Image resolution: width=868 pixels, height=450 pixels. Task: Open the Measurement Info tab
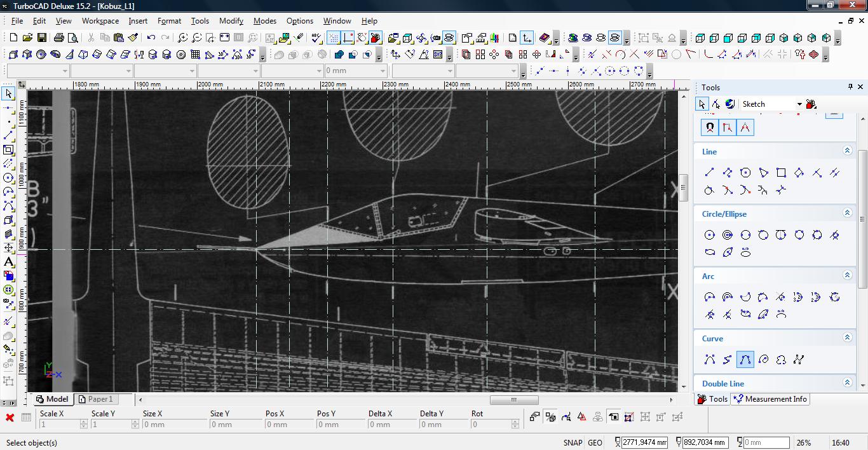point(770,399)
